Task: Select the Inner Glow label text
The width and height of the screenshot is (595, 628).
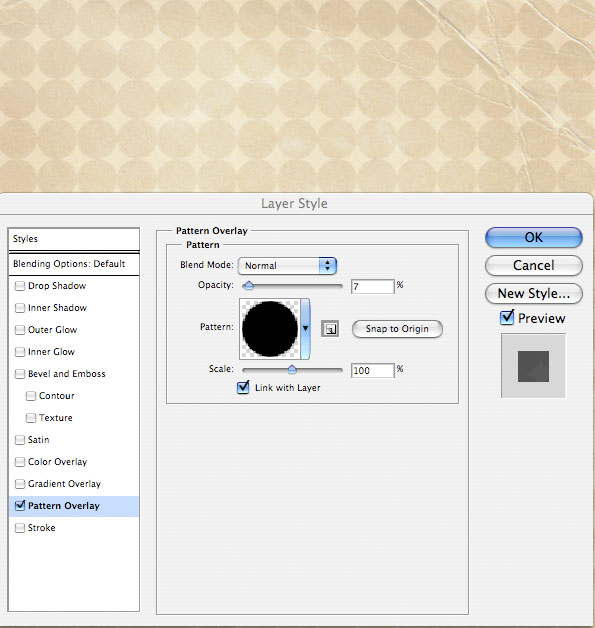Action: pos(51,352)
